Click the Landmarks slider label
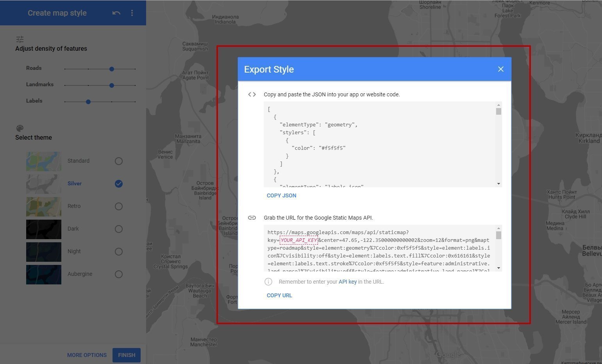The width and height of the screenshot is (602, 364). point(40,84)
